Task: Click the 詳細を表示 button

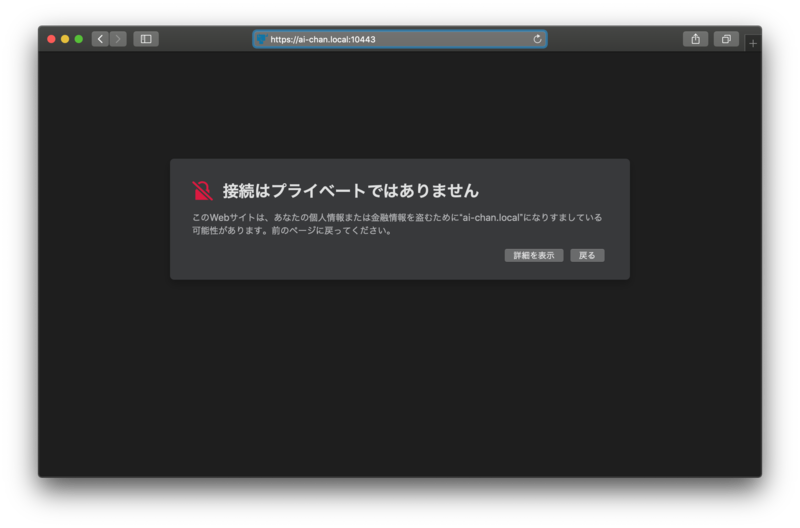Action: point(534,255)
